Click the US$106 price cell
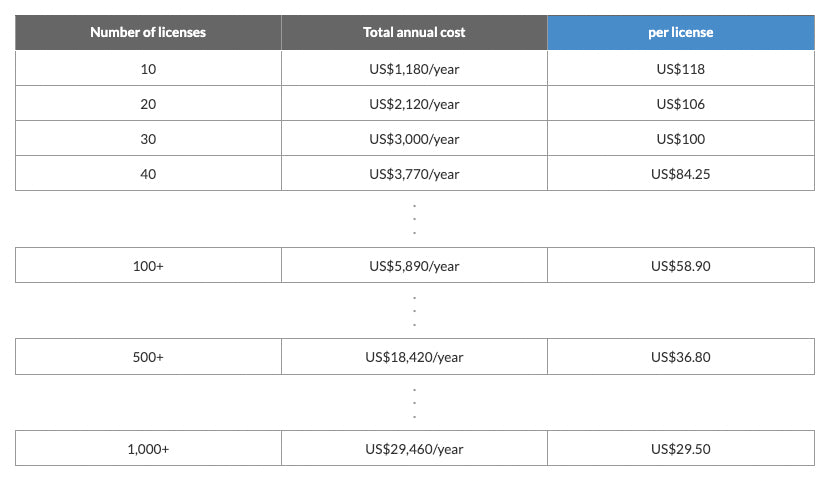 click(680, 104)
